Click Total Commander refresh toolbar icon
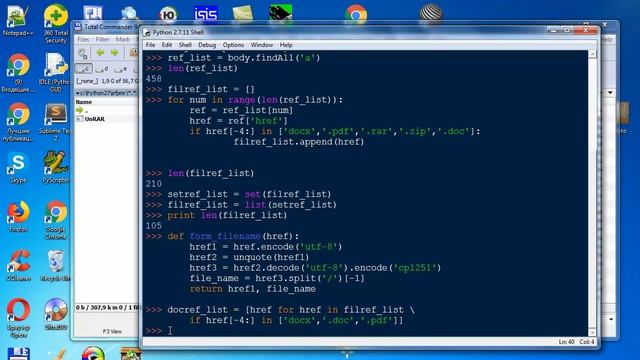This screenshot has width=640, height=360. click(83, 53)
